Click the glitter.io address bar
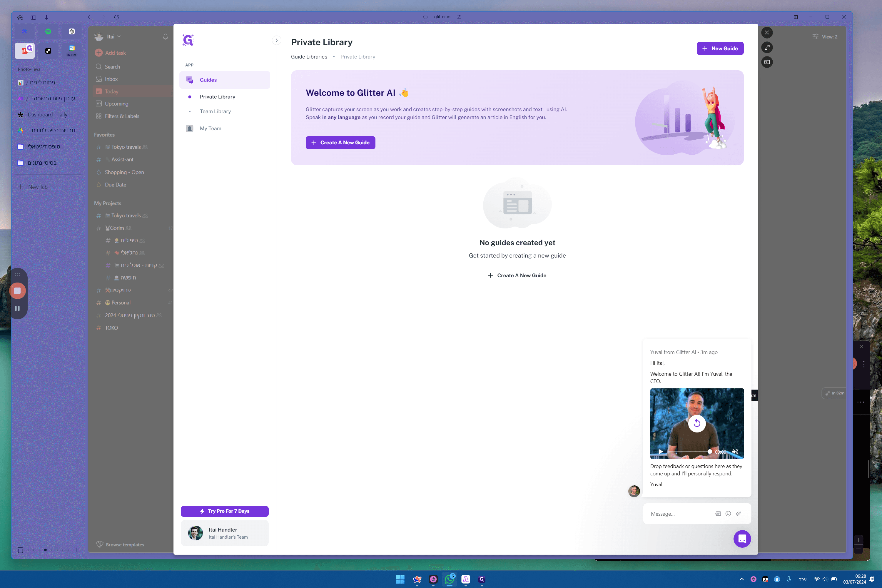The height and width of the screenshot is (588, 882). pyautogui.click(x=442, y=17)
